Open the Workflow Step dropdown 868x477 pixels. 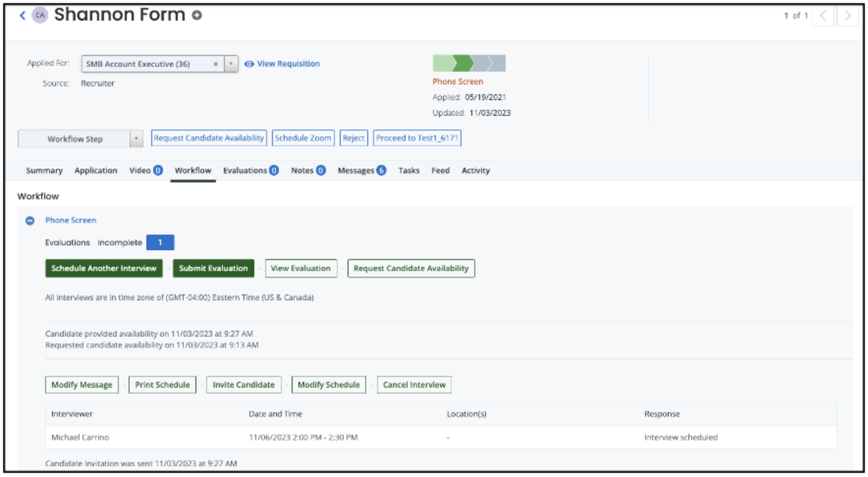pyautogui.click(x=81, y=139)
